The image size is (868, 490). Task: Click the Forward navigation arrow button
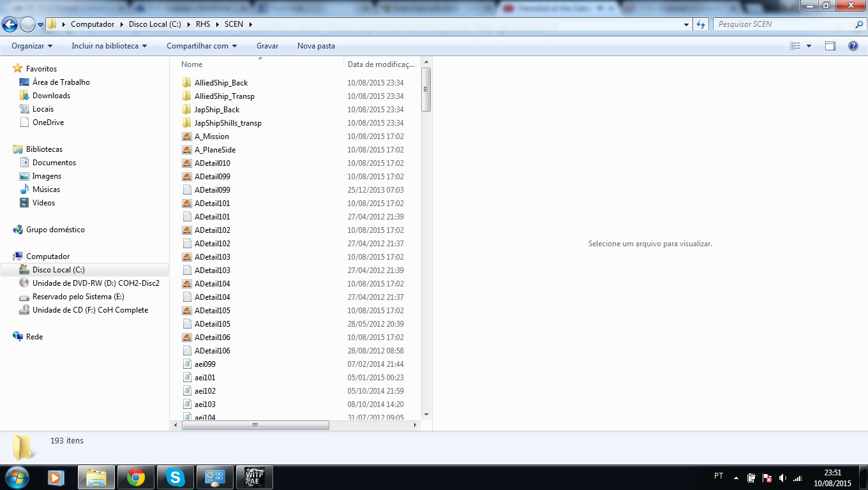tap(27, 24)
